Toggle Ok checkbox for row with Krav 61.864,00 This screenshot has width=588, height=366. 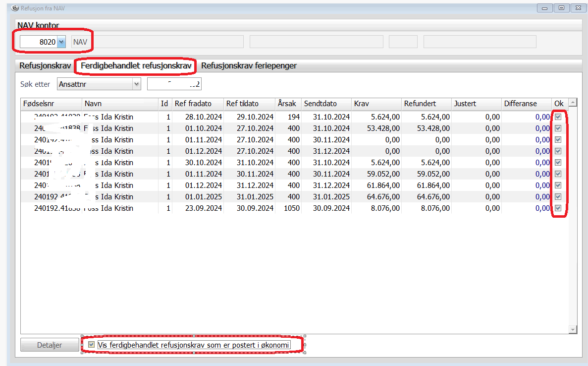(558, 185)
